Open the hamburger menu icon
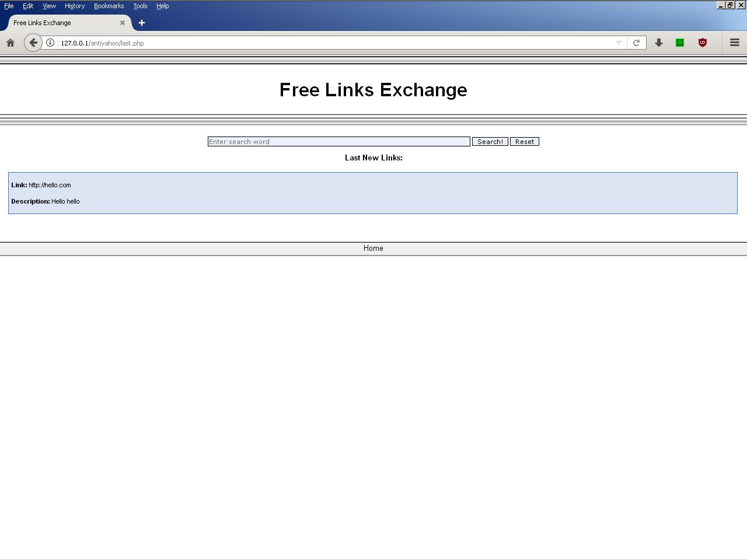 735,43
